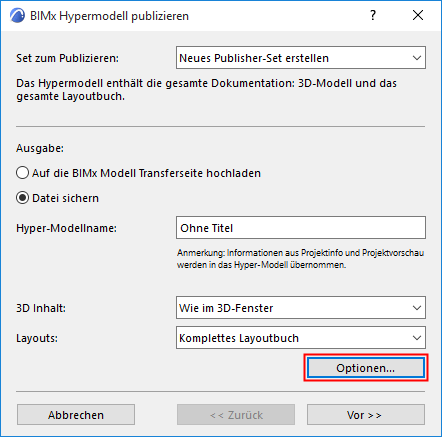Screen dimensions: 442x437
Task: Open the 3D Inhalt dropdown
Action: point(301,308)
